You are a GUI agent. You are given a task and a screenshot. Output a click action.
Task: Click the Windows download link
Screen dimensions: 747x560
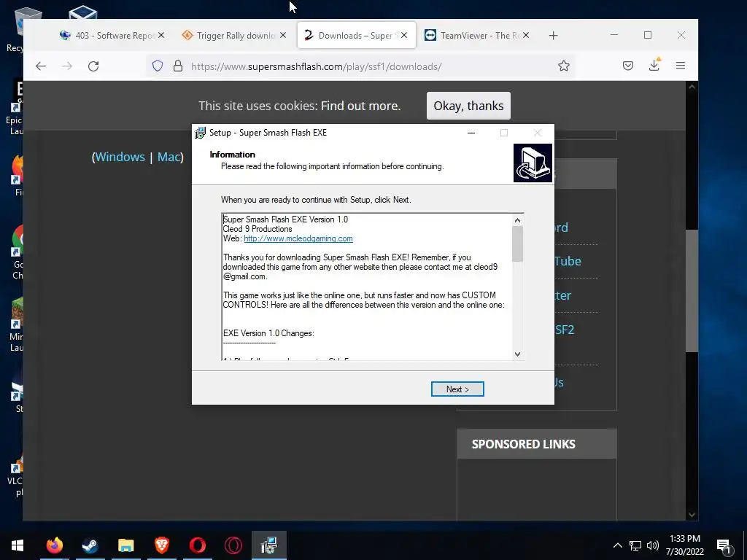[120, 157]
